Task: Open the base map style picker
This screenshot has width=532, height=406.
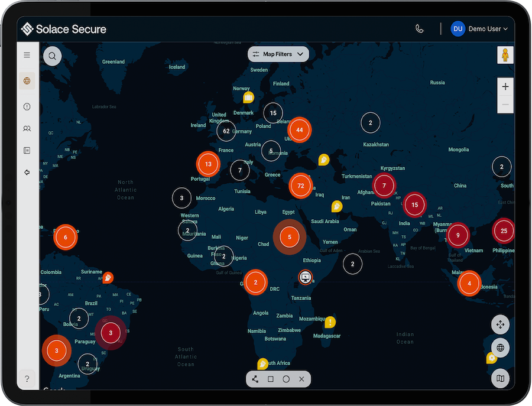Action: 500,378
